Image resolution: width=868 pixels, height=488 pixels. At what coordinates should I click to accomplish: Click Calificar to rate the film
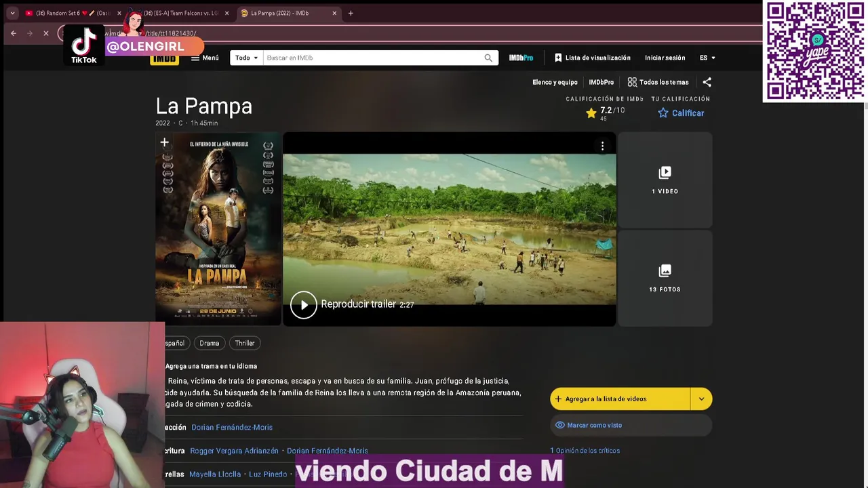click(681, 113)
